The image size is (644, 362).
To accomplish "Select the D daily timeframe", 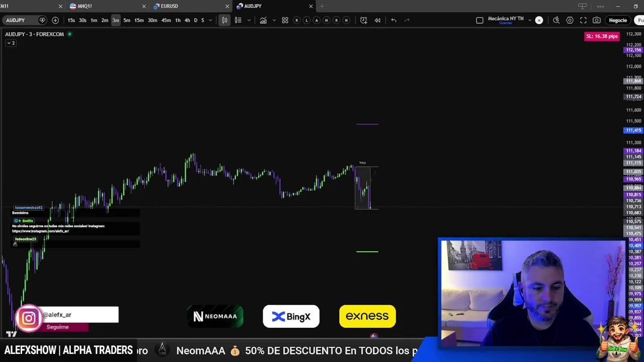I will [x=196, y=20].
